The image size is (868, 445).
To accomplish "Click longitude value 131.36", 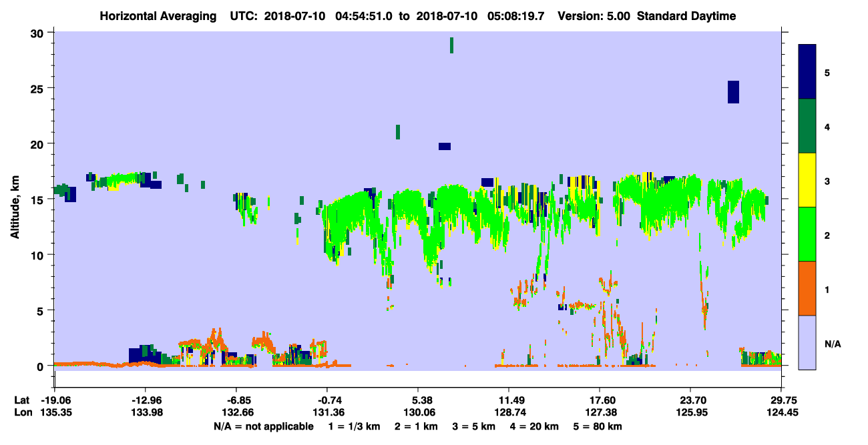I will click(x=327, y=412).
